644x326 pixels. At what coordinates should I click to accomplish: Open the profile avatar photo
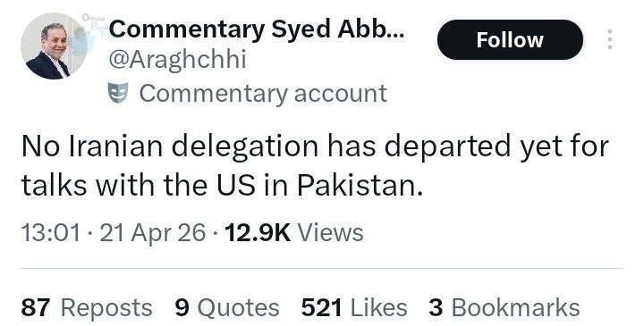(54, 46)
